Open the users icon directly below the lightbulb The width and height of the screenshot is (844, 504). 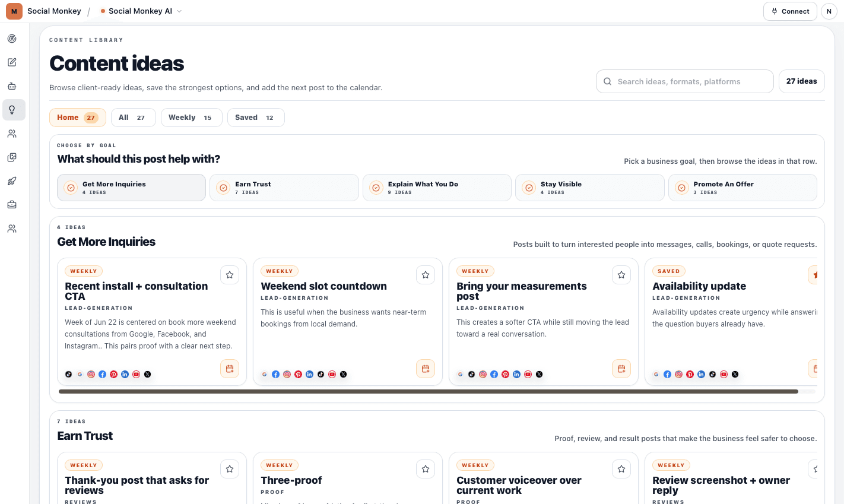(x=12, y=134)
